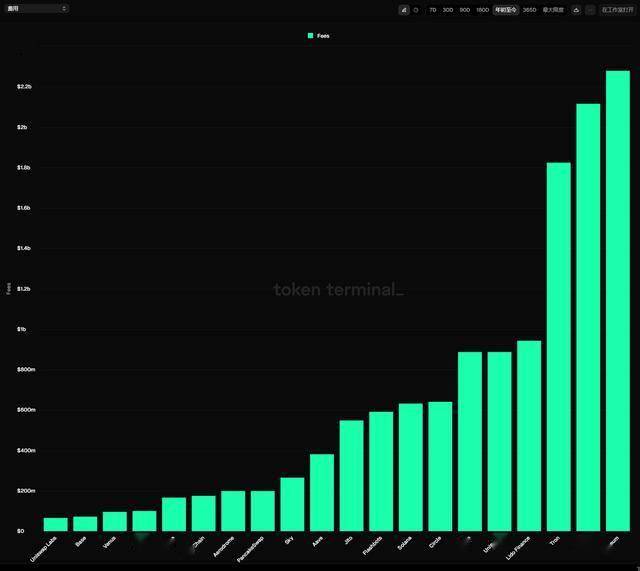Click the Uniswap Labs axis label
This screenshot has height=571, width=640.
(43, 549)
